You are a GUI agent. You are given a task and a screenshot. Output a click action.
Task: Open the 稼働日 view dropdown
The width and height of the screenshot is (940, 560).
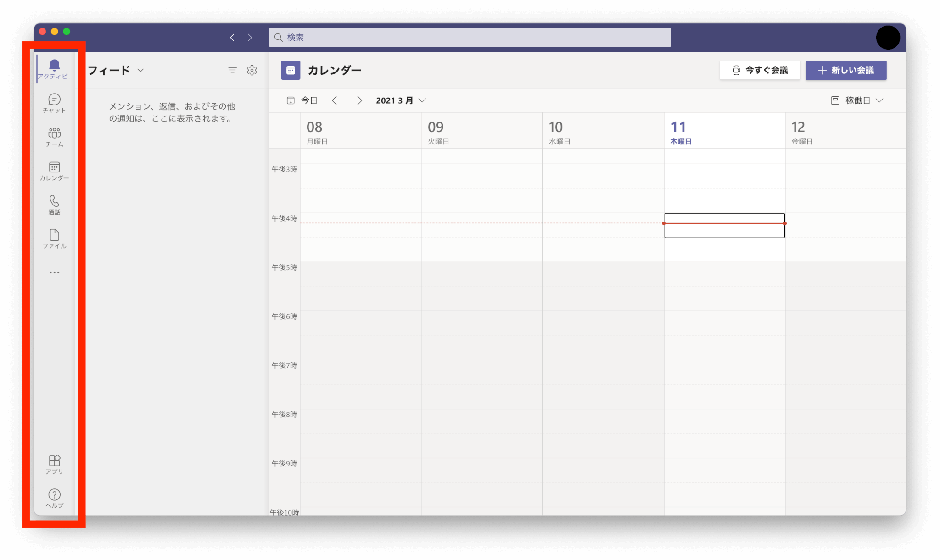(857, 100)
